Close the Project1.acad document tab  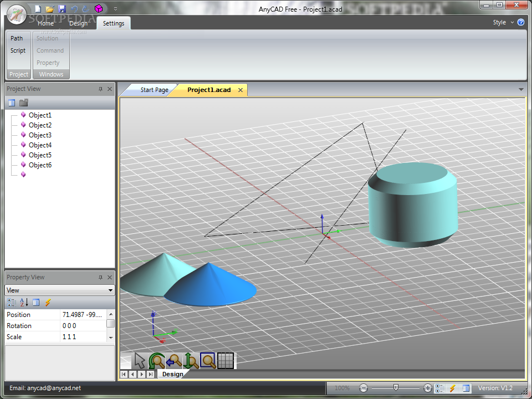click(x=241, y=90)
